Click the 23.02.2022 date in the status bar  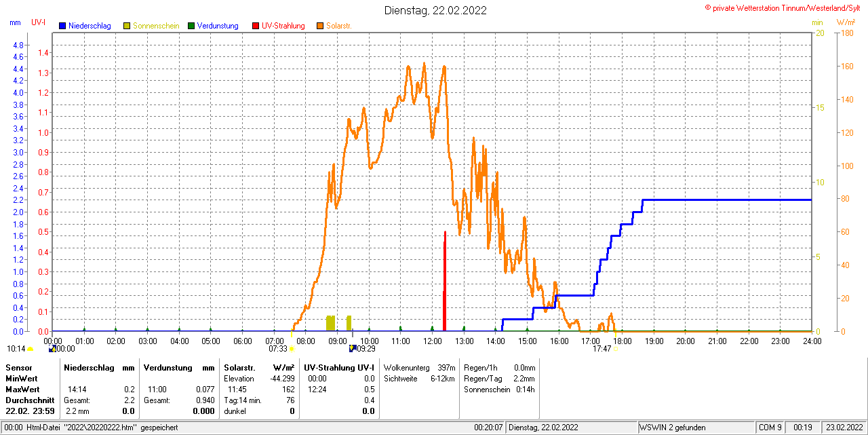[844, 428]
